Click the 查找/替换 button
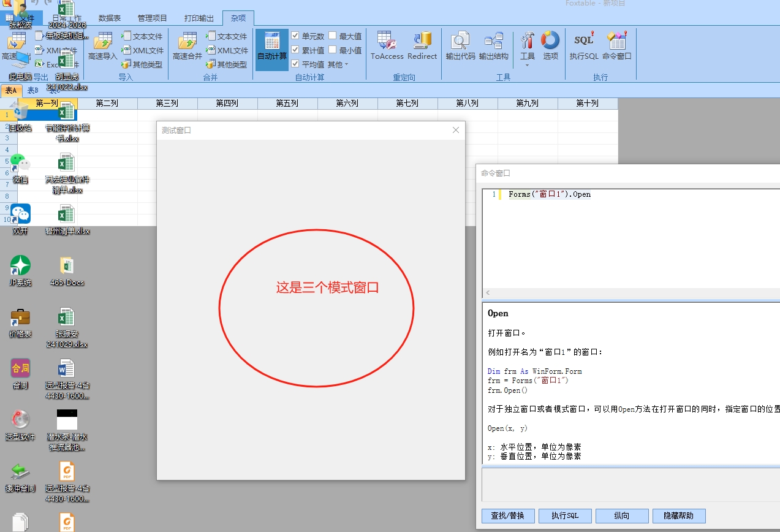Viewport: 780px width, 532px height. tap(508, 515)
